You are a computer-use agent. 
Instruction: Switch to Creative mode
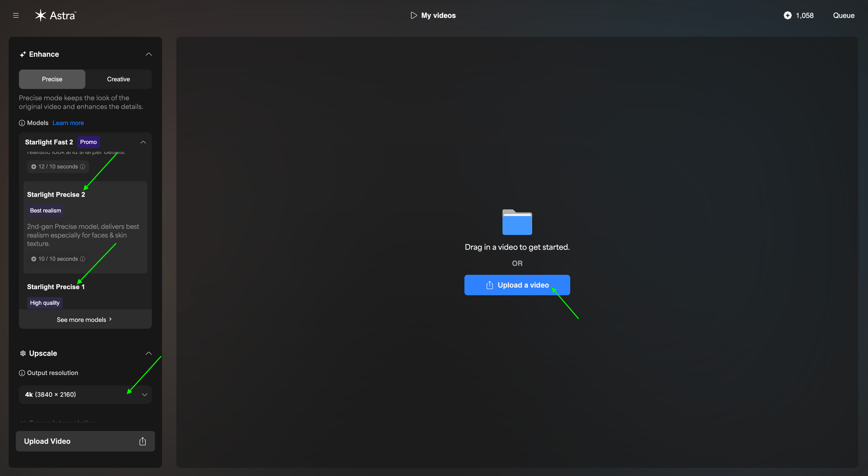(x=118, y=79)
